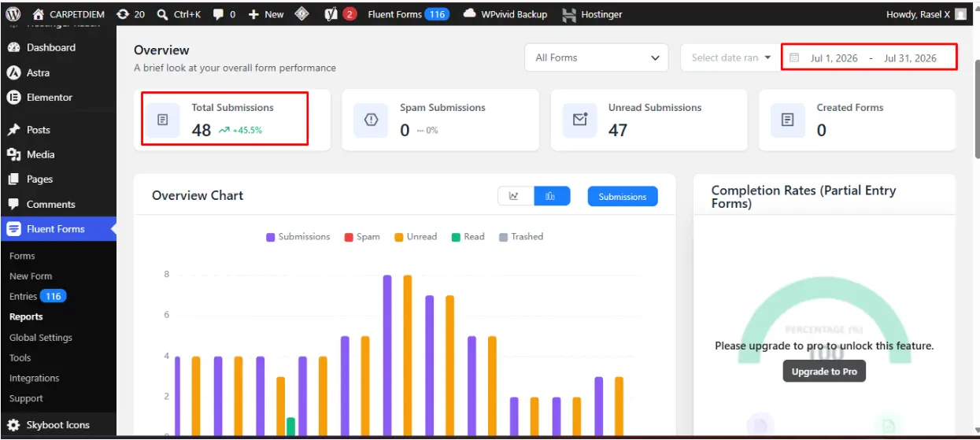
Task: Toggle Trashed series in chart legend
Action: (x=521, y=237)
